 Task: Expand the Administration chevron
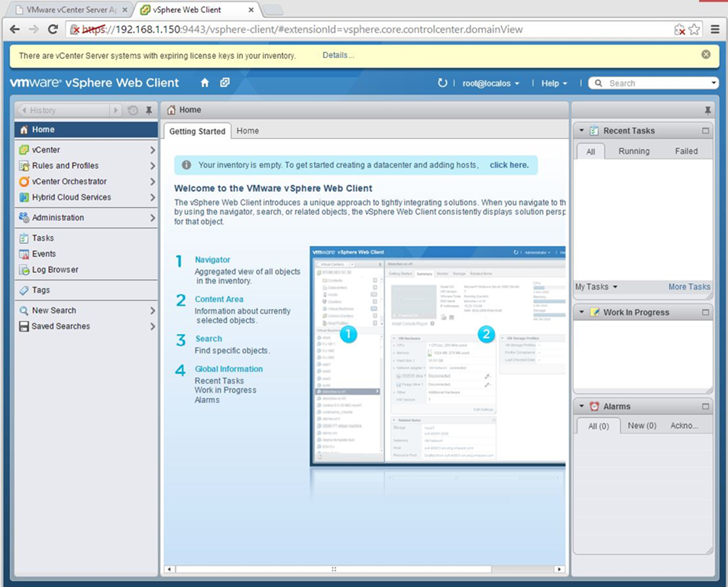(x=152, y=218)
